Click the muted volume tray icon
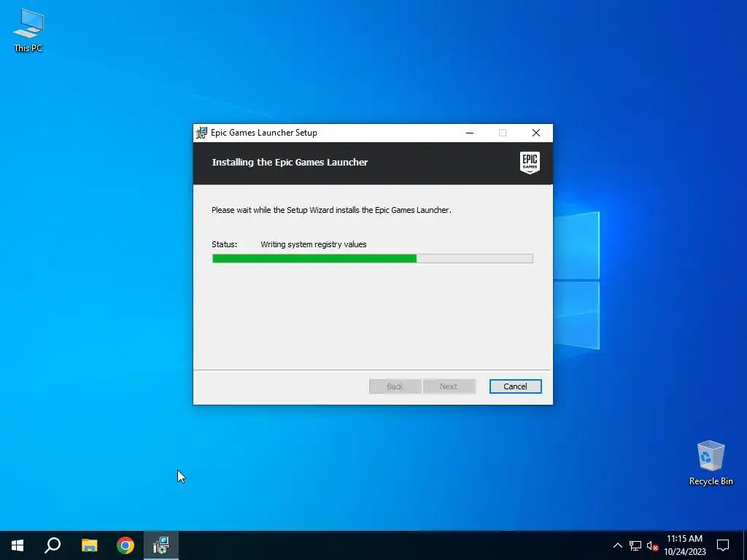Image resolution: width=747 pixels, height=560 pixels. [652, 545]
